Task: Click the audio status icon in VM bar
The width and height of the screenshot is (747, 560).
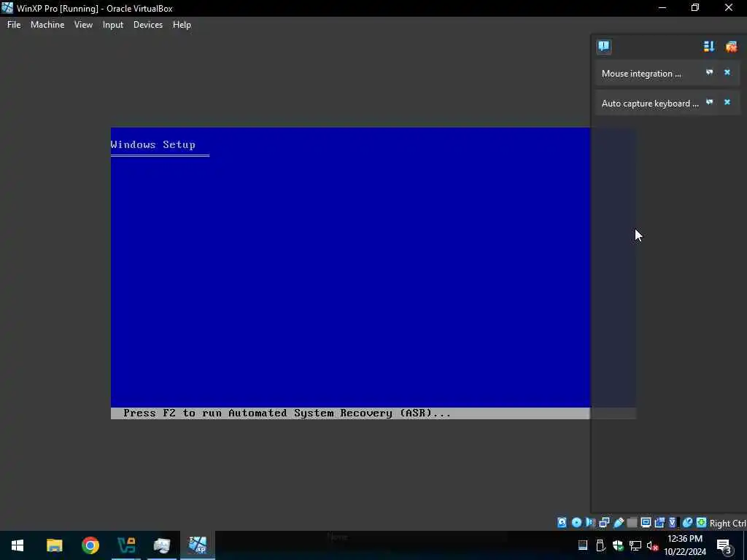Action: (590, 523)
